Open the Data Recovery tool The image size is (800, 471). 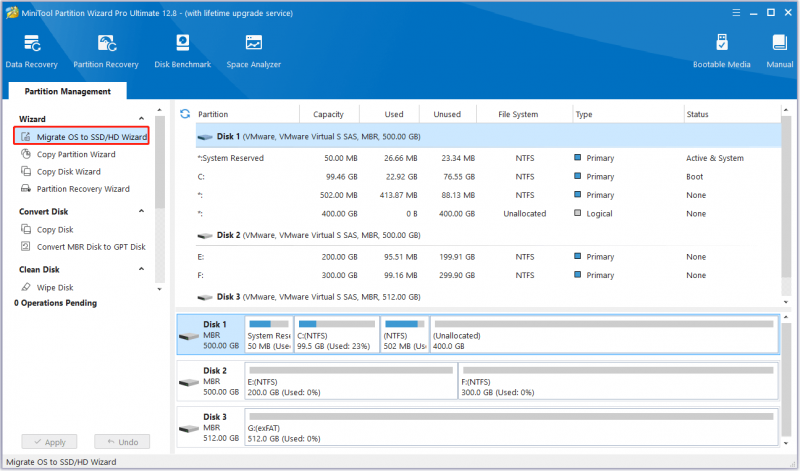[32, 51]
